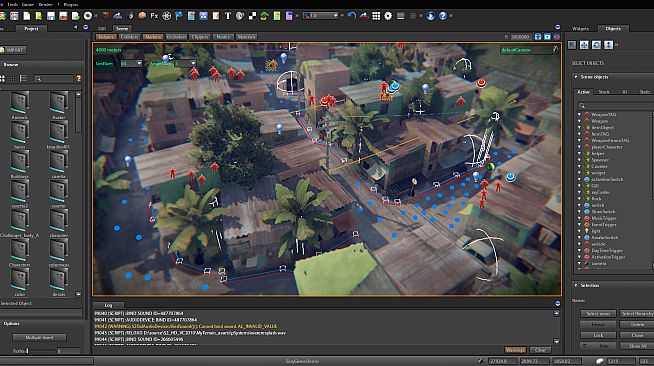Screen dimensions: 654x366
Task: Toggle the Occluders viewport filter
Action: (x=176, y=37)
